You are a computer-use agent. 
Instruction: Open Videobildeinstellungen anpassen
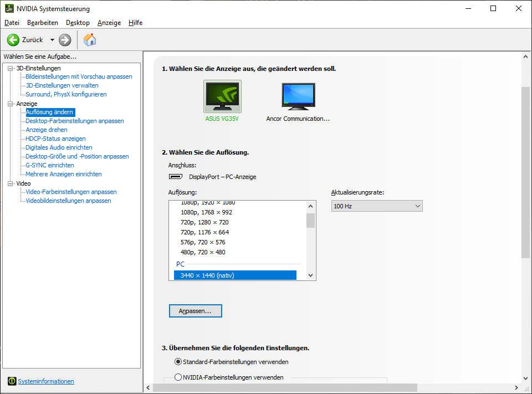[69, 201]
